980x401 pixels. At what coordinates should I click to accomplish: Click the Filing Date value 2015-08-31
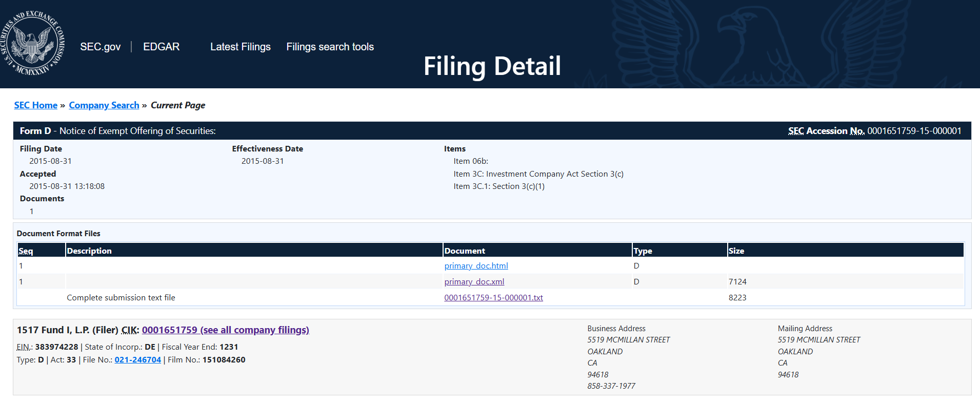[50, 161]
